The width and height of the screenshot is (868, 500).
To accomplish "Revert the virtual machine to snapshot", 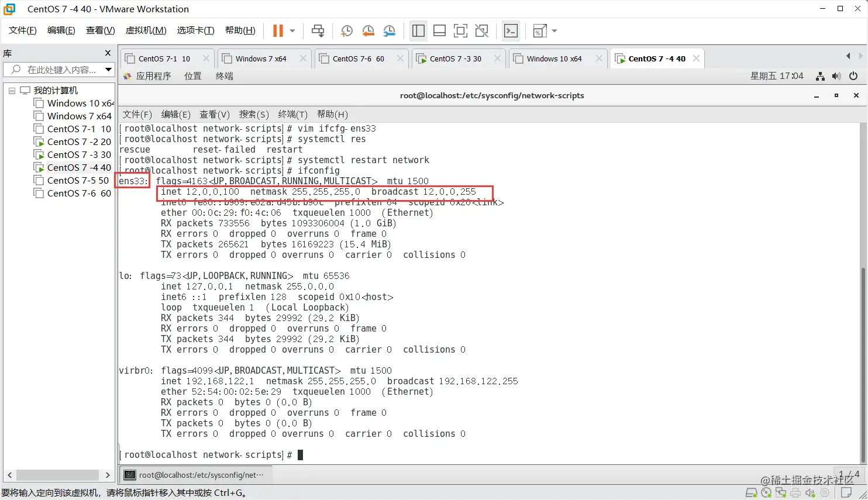I will pyautogui.click(x=368, y=31).
